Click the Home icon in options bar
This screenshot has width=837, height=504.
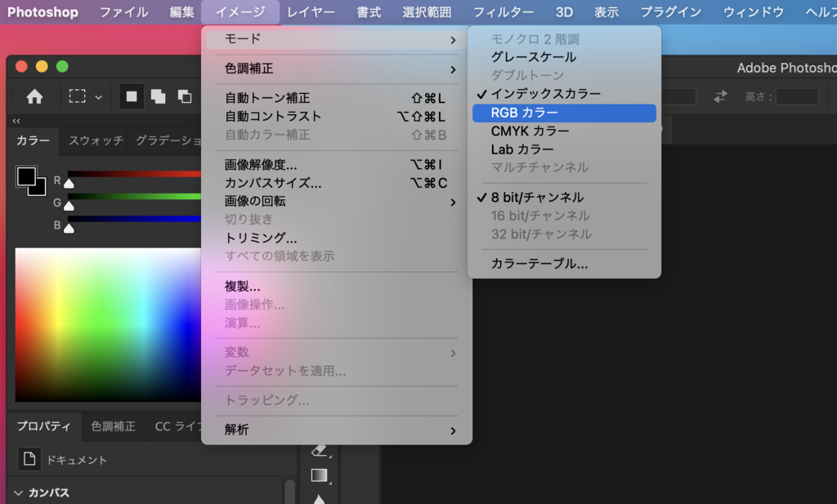34,96
